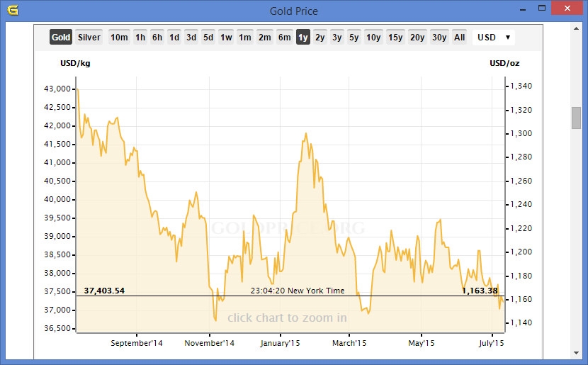Screen dimensions: 588x365
Task: Show the 3d chart range
Action: click(191, 37)
